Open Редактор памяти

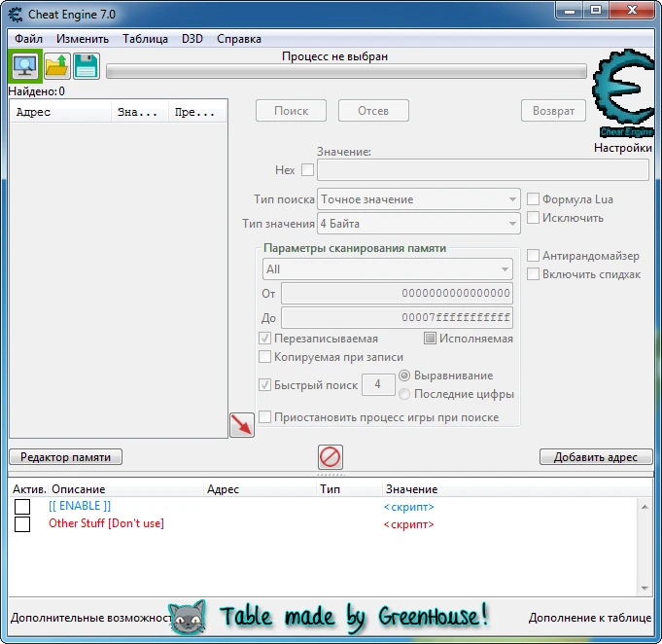[x=65, y=457]
